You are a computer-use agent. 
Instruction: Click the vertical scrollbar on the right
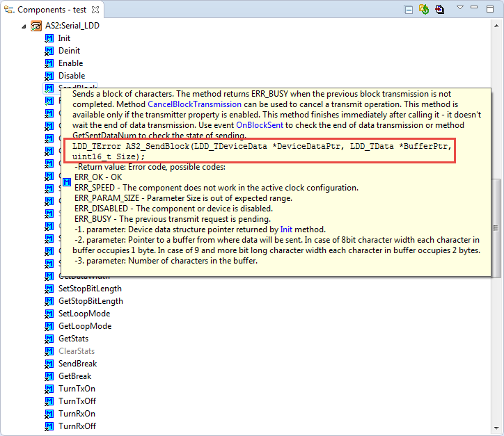[x=497, y=209]
